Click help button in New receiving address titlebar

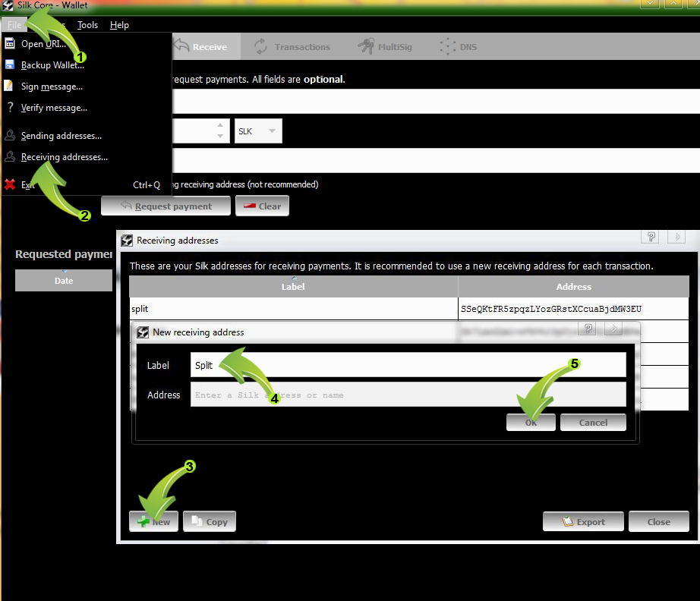click(x=588, y=329)
